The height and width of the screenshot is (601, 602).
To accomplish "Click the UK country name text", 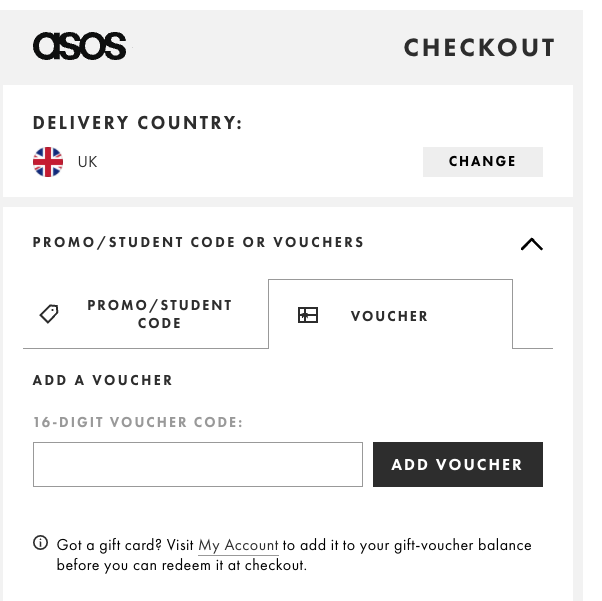I will [88, 162].
